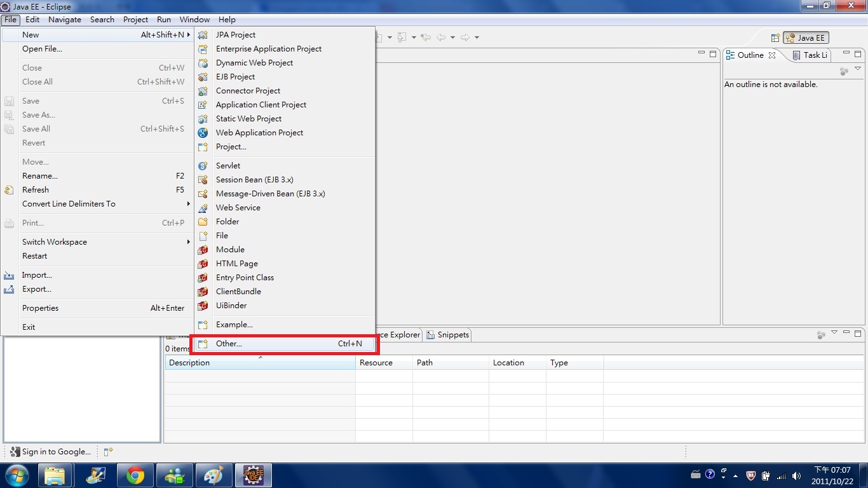Image resolution: width=868 pixels, height=488 pixels.
Task: Click the volume icon in system tray
Action: [796, 475]
